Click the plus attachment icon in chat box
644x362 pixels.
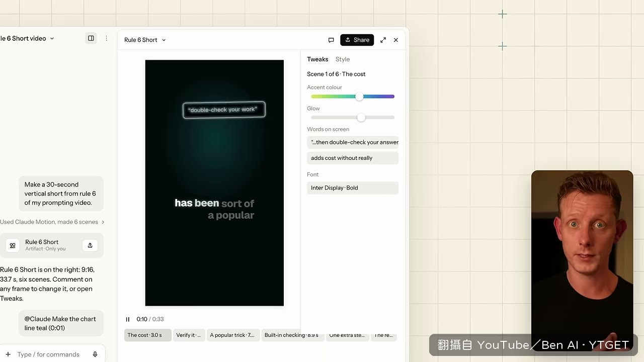(8, 354)
